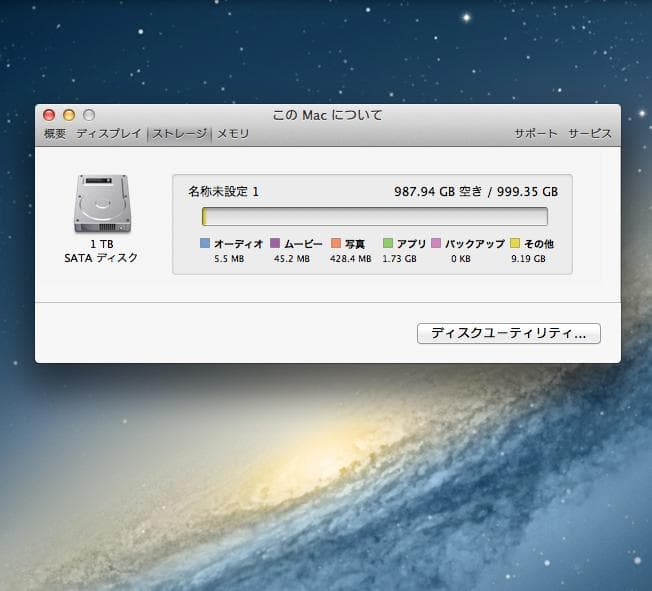The image size is (652, 591).
Task: Click the ディスクユーティリティ... button
Action: click(x=509, y=334)
